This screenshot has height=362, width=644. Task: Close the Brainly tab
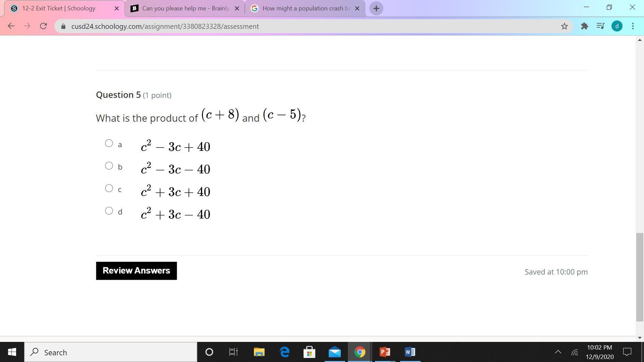pos(237,8)
